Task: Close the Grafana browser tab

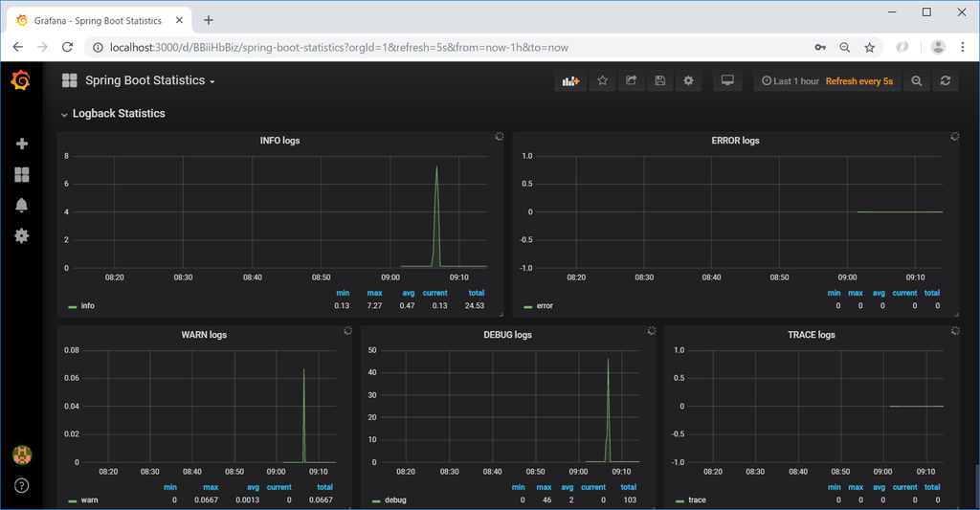Action: click(x=179, y=20)
